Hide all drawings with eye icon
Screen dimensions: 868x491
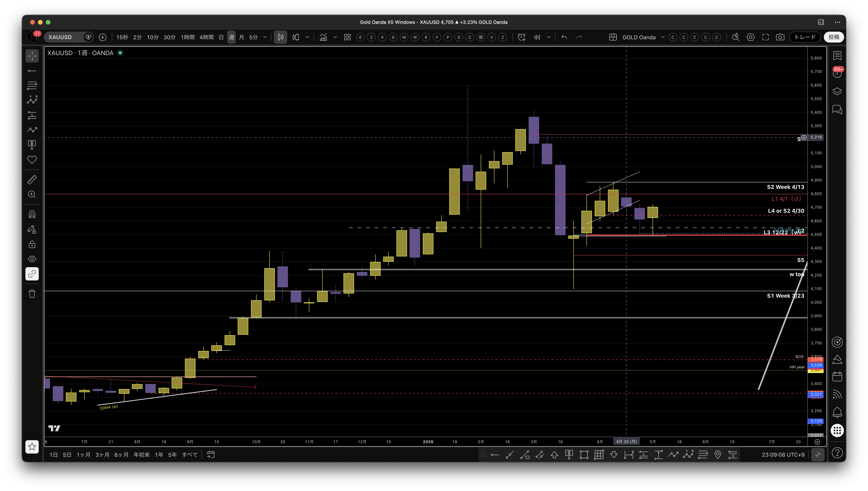click(32, 259)
